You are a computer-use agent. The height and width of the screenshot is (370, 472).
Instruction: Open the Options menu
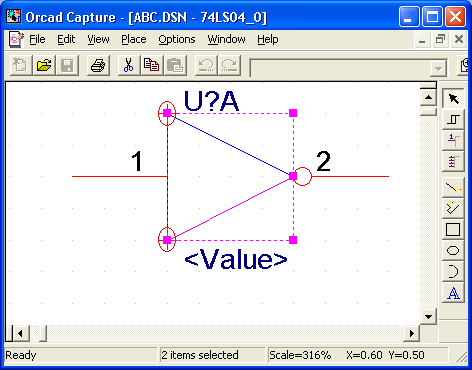tap(177, 39)
